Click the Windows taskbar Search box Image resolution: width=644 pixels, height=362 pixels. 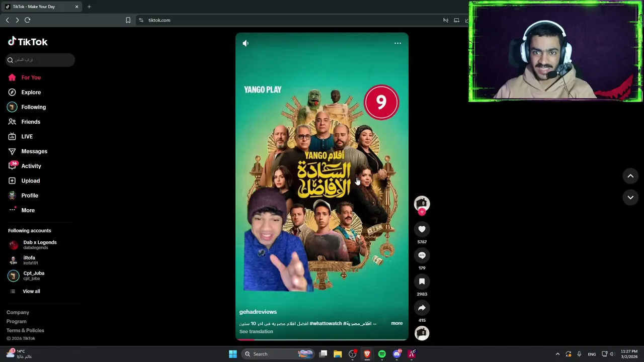click(x=278, y=354)
